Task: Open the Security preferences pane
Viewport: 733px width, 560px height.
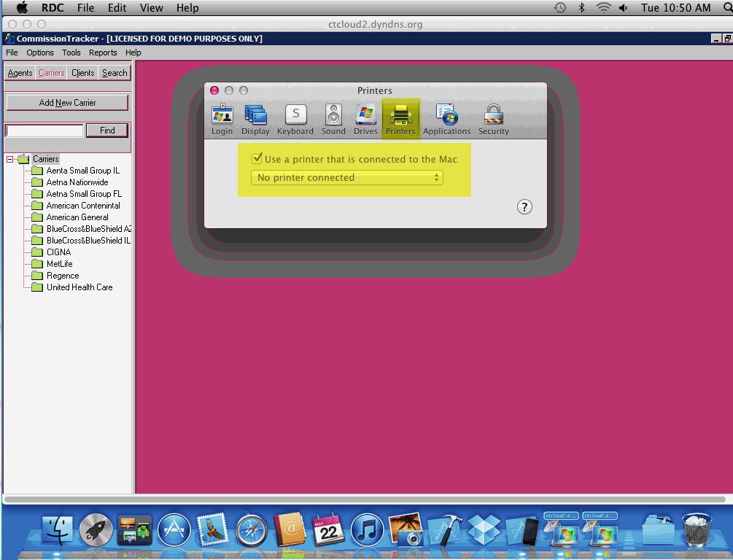Action: point(494,120)
